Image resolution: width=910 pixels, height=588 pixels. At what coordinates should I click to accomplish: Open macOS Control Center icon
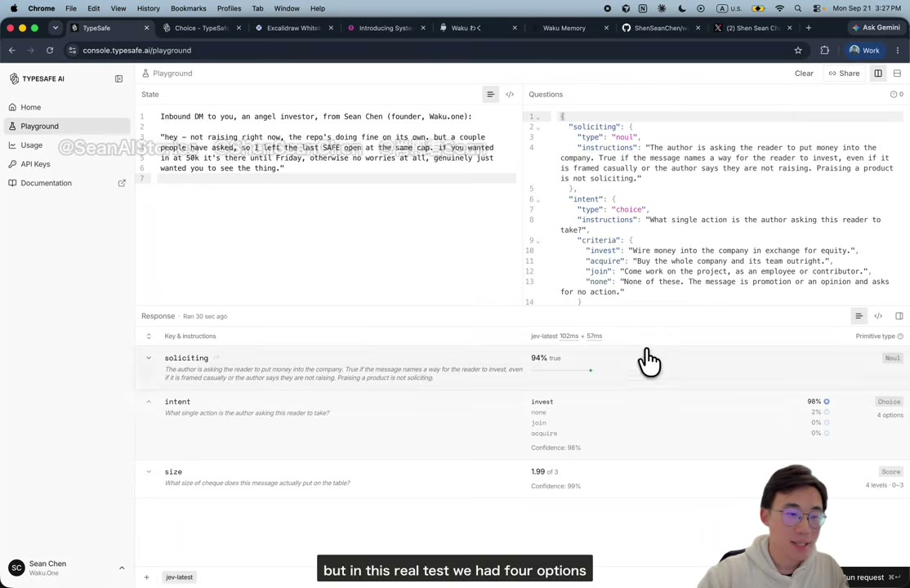click(x=817, y=9)
